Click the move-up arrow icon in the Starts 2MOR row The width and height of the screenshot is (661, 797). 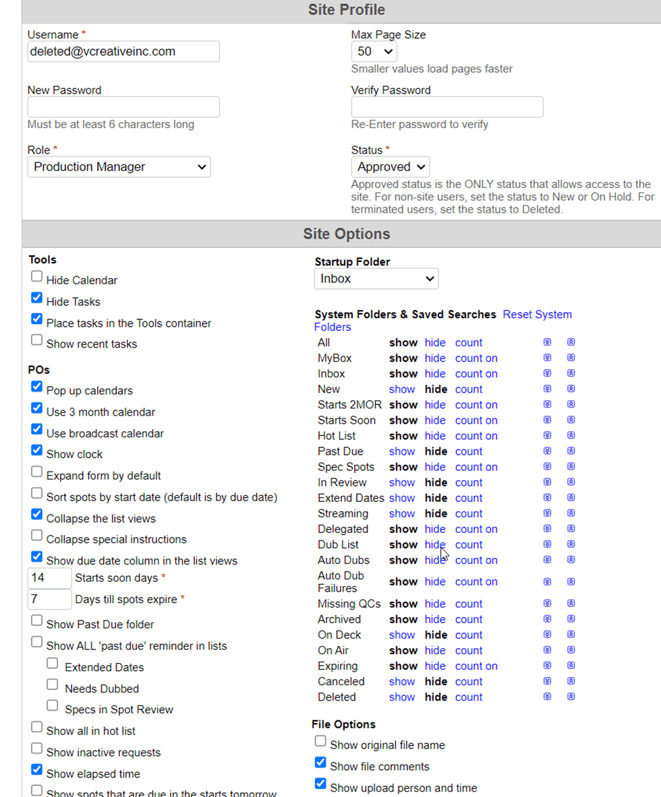[x=571, y=405]
